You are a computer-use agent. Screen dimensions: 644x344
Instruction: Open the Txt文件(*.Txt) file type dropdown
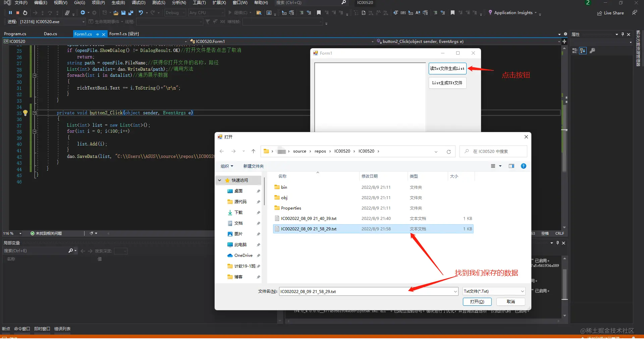[x=494, y=291]
